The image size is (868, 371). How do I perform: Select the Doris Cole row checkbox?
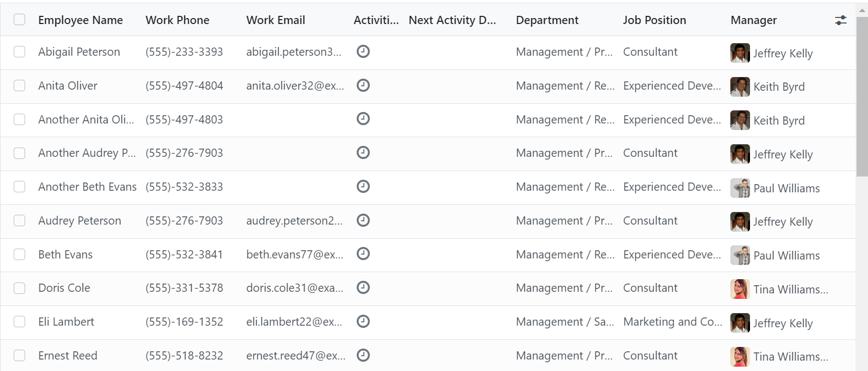(x=20, y=288)
